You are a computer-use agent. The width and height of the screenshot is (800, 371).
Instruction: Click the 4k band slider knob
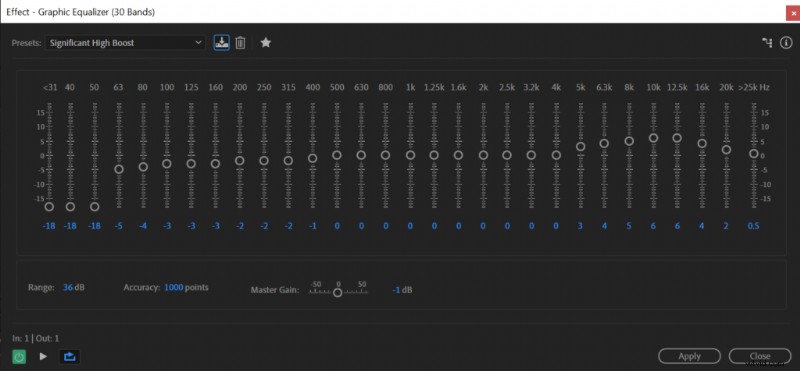pos(556,155)
